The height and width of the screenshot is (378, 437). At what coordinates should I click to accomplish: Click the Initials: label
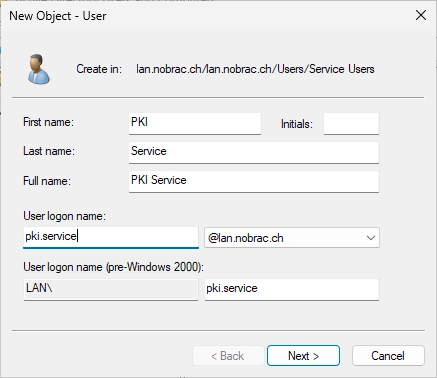coord(297,124)
